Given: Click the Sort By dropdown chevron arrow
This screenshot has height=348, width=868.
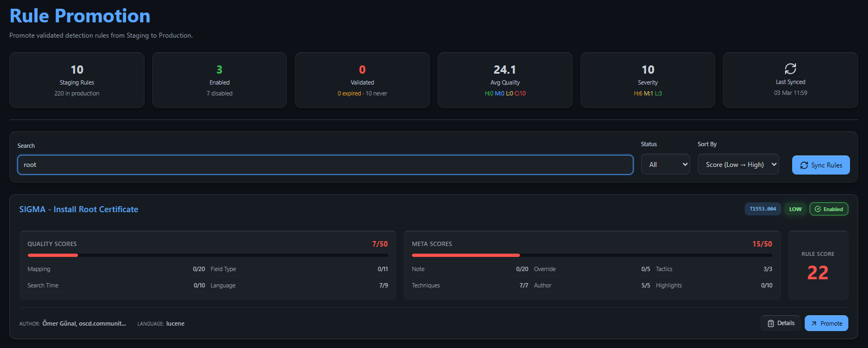Looking at the screenshot, I should pos(774,165).
